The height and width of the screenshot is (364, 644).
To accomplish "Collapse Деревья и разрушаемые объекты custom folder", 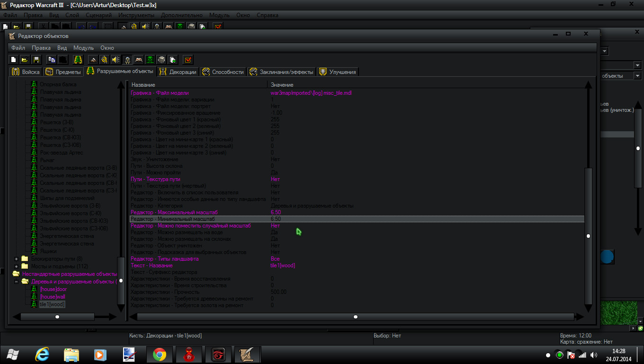I will 17,282.
